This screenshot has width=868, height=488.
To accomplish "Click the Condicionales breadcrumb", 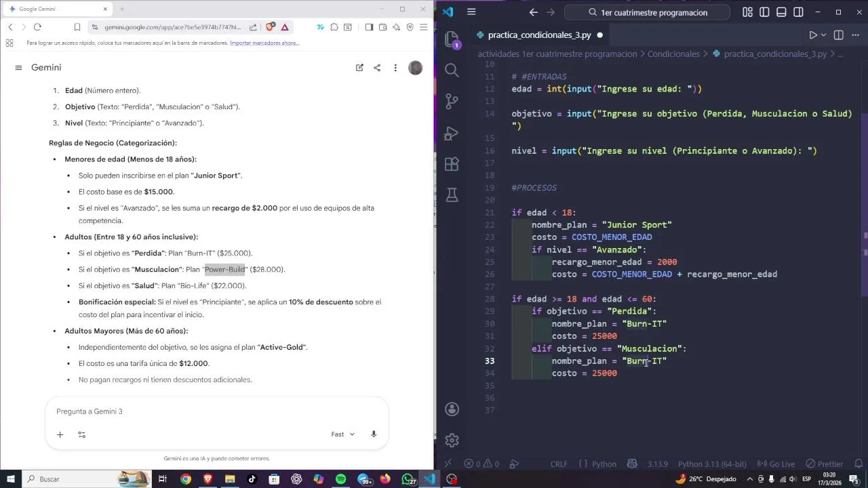I will [673, 54].
